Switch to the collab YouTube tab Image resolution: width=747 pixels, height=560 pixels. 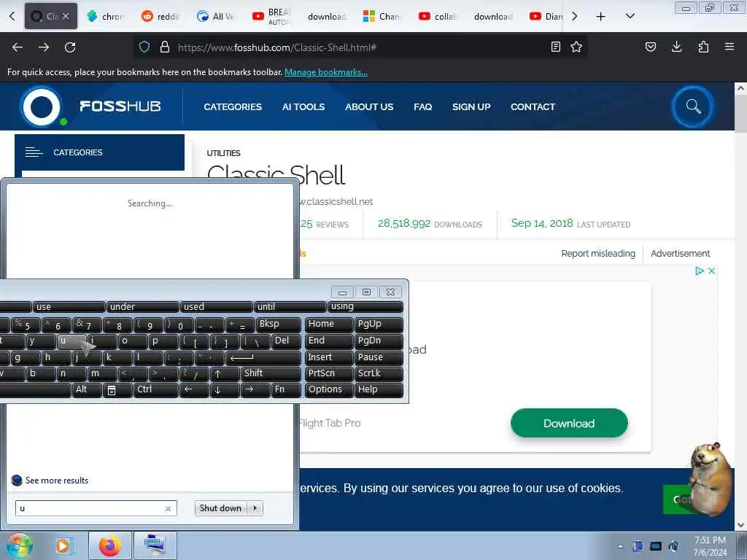[438, 16]
